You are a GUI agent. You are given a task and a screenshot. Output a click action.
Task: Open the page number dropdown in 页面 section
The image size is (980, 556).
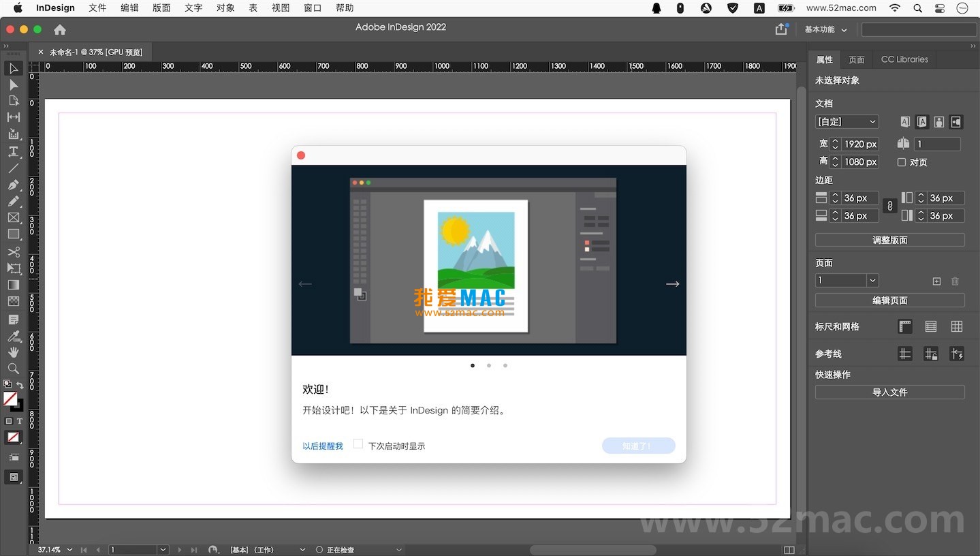click(872, 281)
